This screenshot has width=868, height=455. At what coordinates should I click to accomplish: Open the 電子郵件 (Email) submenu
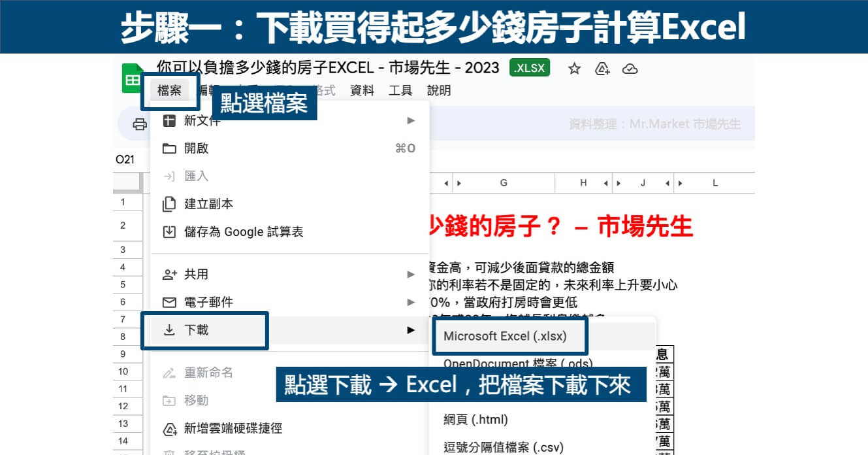point(290,302)
